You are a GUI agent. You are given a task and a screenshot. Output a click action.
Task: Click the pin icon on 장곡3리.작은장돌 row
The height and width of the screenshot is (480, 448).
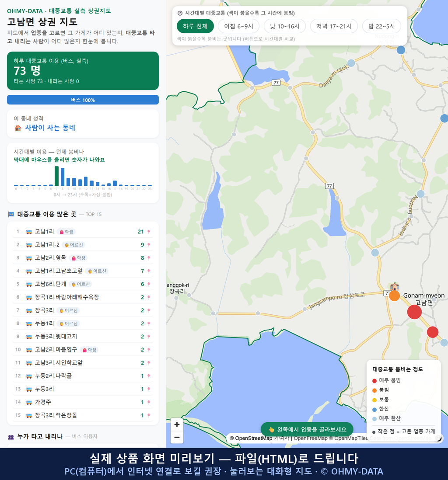pyautogui.click(x=149, y=415)
